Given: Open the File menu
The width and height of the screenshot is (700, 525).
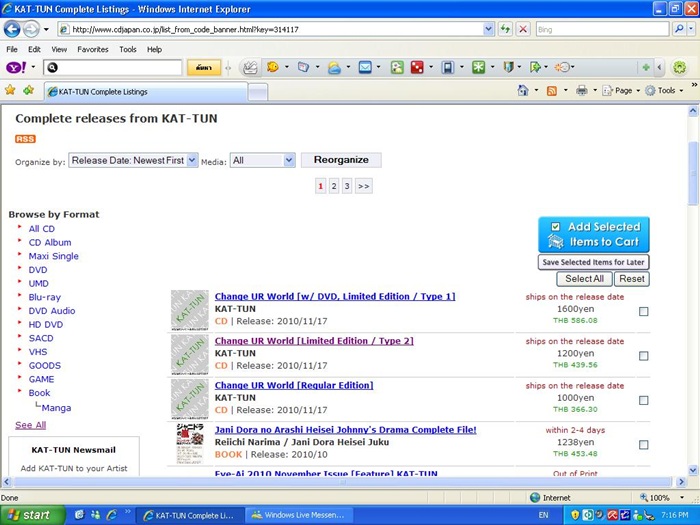Looking at the screenshot, I should point(12,50).
